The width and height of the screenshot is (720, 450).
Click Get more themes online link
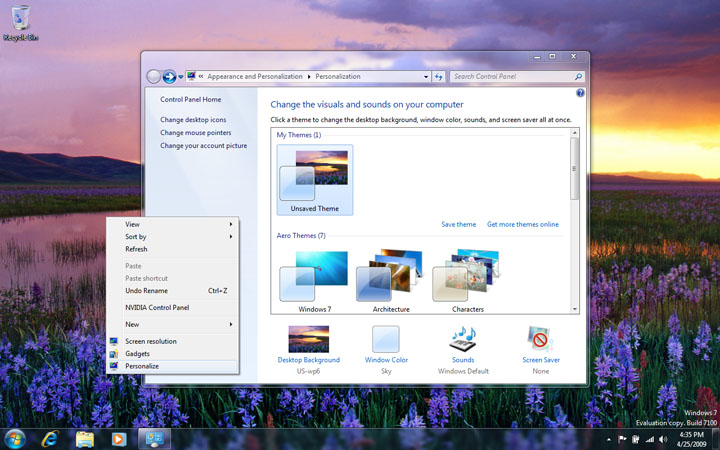(x=523, y=225)
